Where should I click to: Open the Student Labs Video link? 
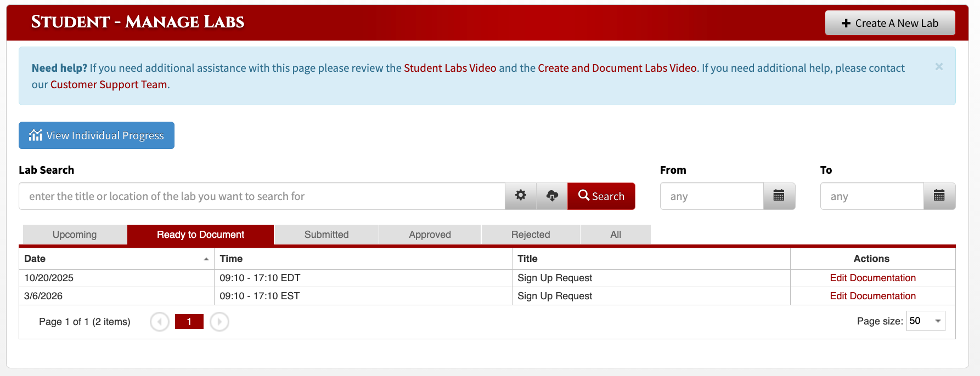click(x=450, y=68)
